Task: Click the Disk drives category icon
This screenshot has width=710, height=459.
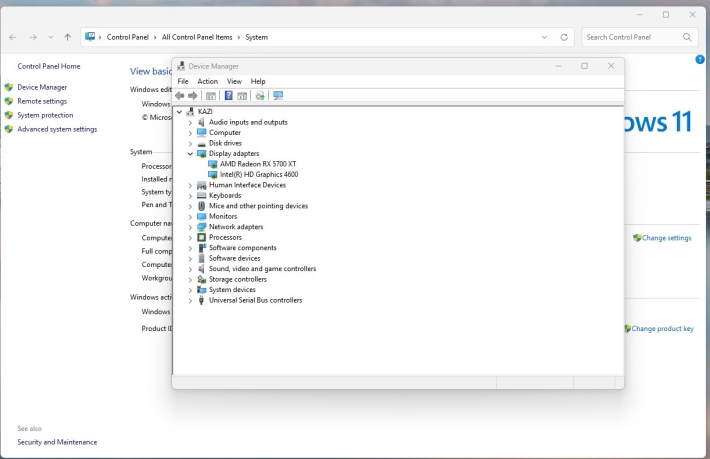Action: point(201,143)
